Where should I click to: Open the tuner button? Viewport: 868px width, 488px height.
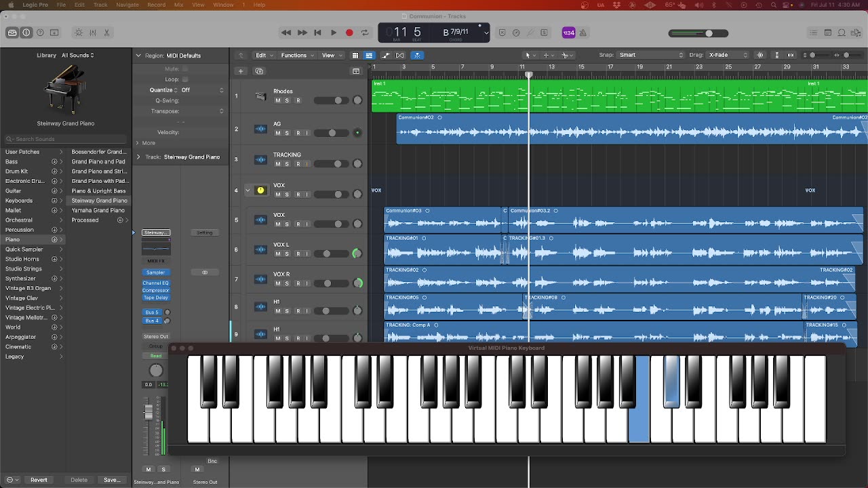click(530, 33)
